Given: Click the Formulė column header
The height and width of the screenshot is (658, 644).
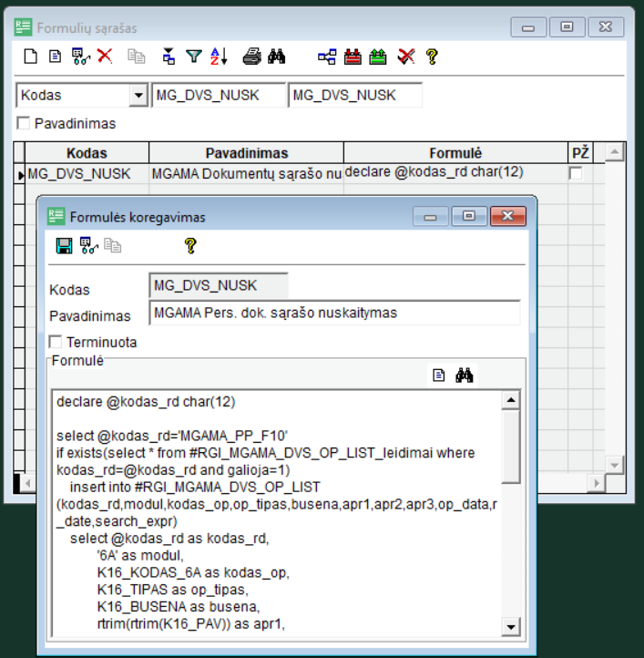Looking at the screenshot, I should coord(455,153).
